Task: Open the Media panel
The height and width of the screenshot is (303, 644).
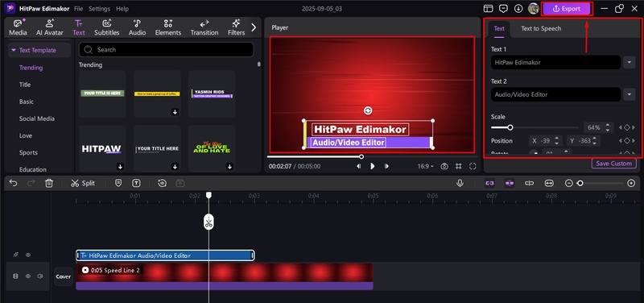Action: point(18,27)
